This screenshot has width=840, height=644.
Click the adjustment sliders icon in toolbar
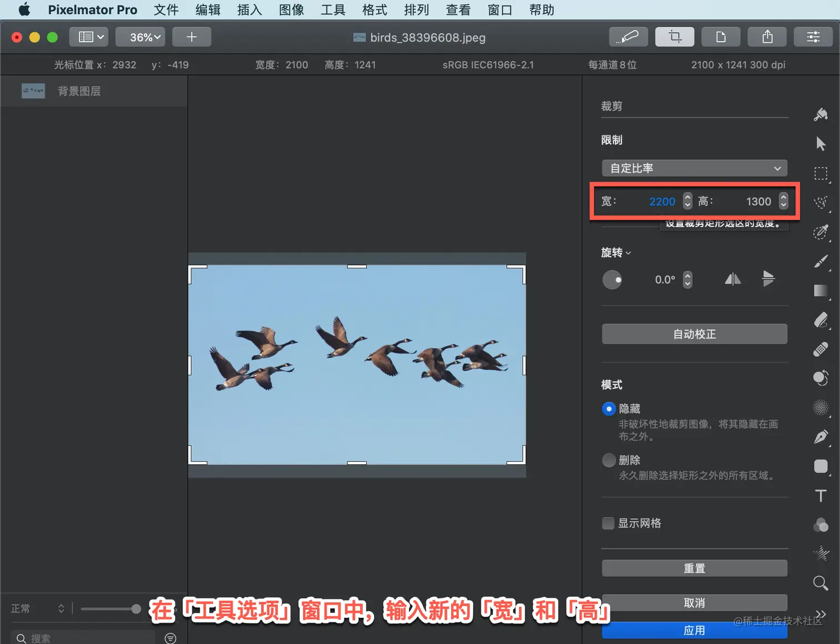(813, 37)
